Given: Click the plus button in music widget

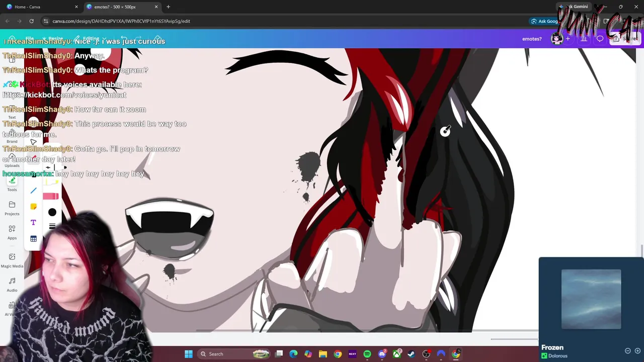Looking at the screenshot, I should (x=637, y=351).
